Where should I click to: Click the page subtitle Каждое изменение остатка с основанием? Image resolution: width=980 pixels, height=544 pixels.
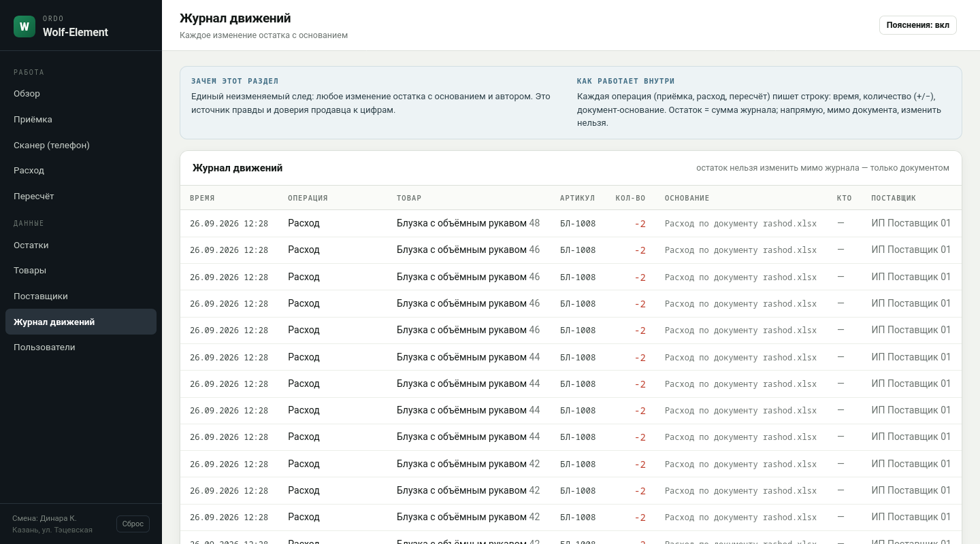click(x=263, y=35)
